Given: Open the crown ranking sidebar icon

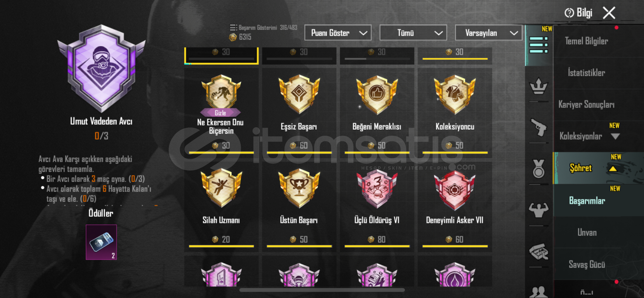Looking at the screenshot, I should coord(538,86).
